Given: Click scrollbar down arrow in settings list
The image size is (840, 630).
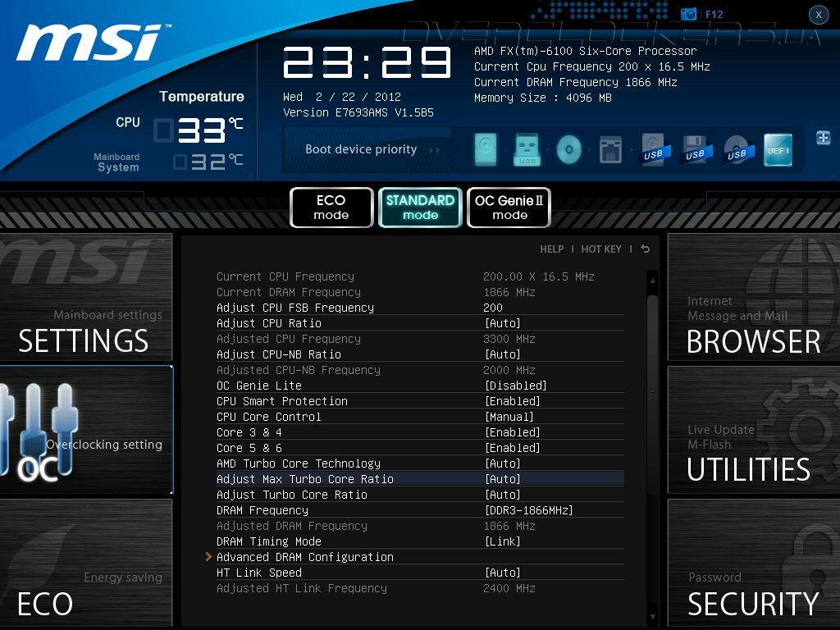Looking at the screenshot, I should pos(652,617).
